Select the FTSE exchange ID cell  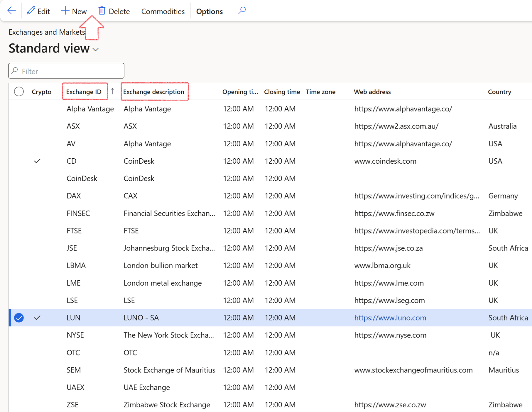[x=74, y=230]
